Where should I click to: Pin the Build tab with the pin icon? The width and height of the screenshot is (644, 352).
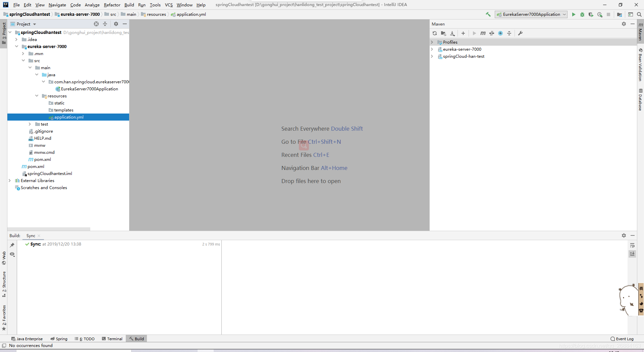point(12,245)
